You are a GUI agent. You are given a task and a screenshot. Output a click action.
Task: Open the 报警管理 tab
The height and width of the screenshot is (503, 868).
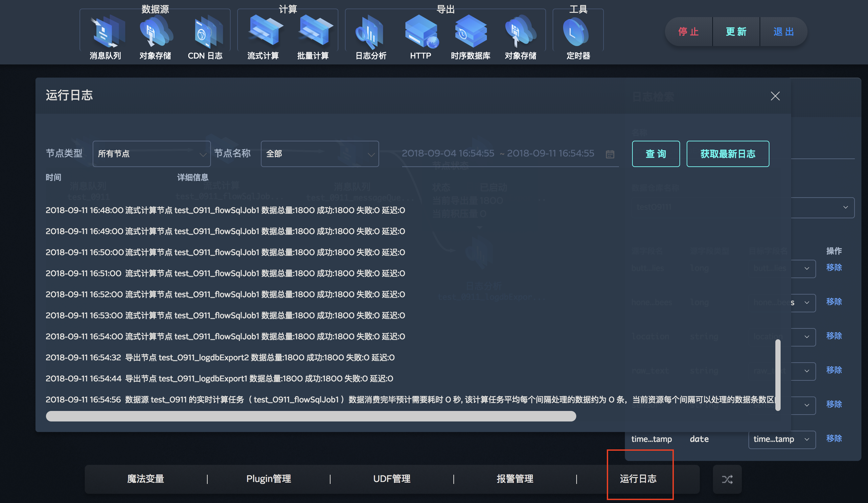(515, 479)
